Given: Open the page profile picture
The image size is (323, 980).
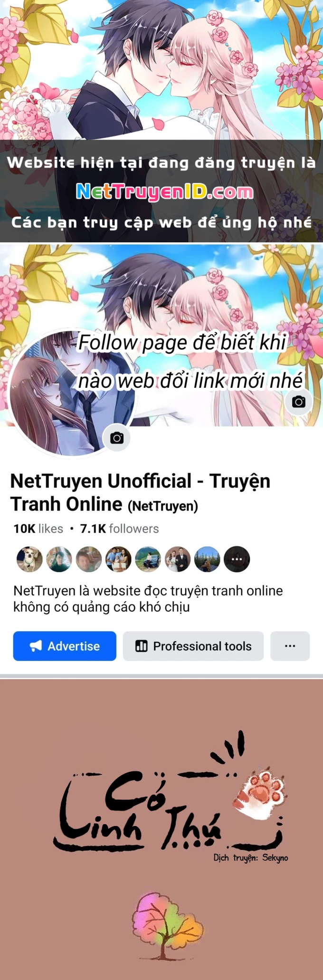Looking at the screenshot, I should pyautogui.click(x=71, y=394).
